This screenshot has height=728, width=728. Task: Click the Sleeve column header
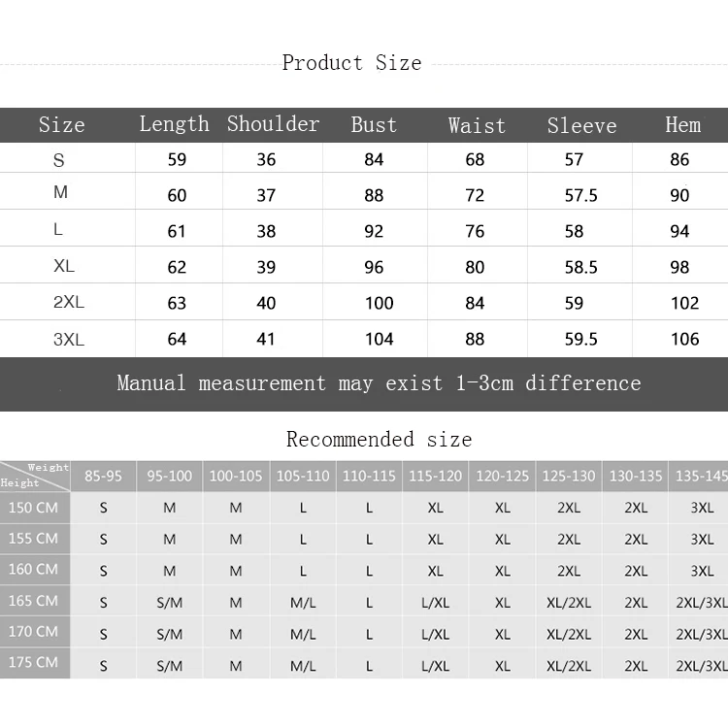coord(581,125)
